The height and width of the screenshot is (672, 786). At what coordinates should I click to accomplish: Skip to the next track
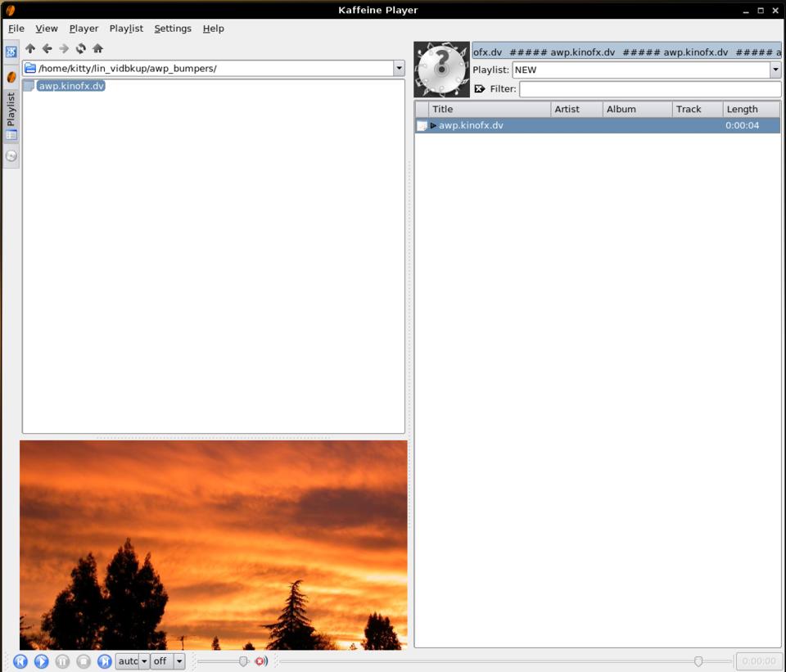click(x=104, y=661)
